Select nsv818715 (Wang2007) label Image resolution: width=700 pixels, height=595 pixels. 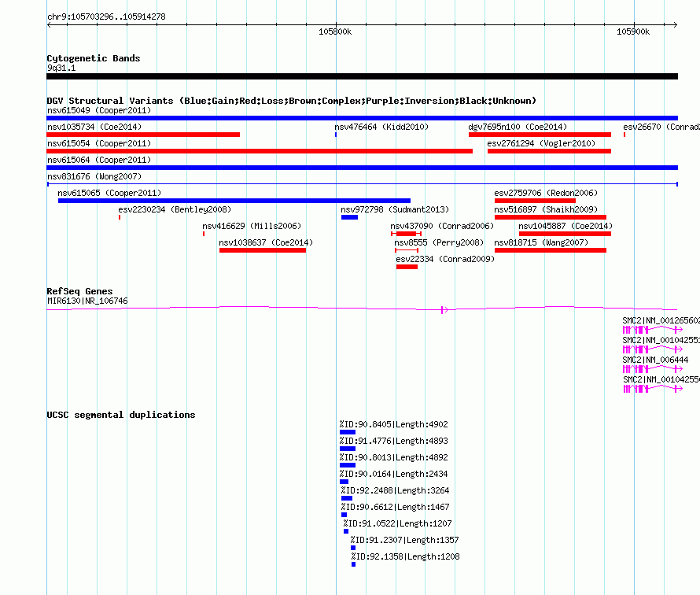click(541, 242)
